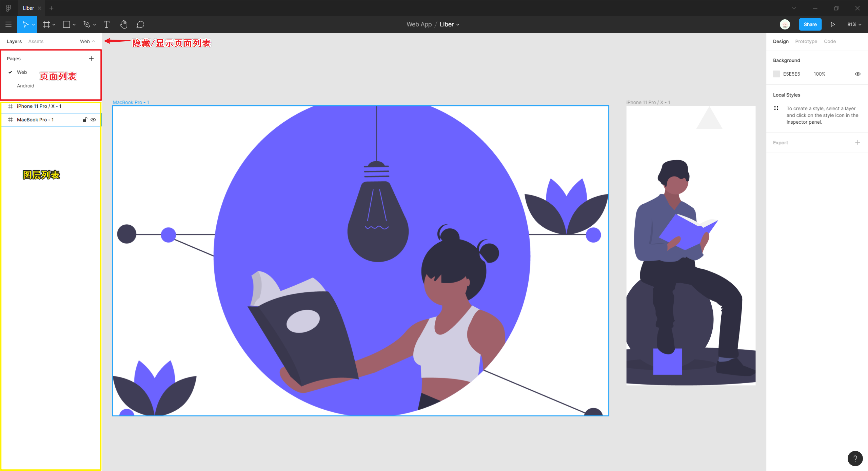Select the Move tool
Image resolution: width=868 pixels, height=471 pixels.
tap(25, 24)
